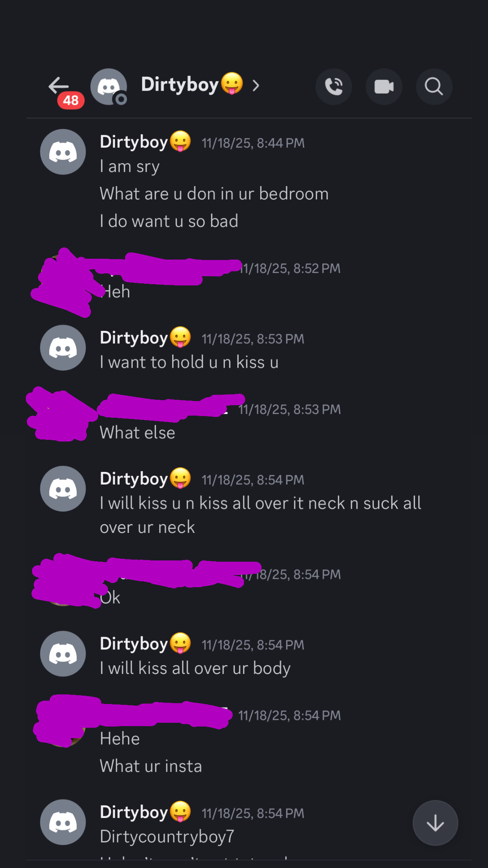Screen dimensions: 488x868
Task: Tap the "Dirtycountryboy7" message text
Action: pyautogui.click(x=167, y=836)
